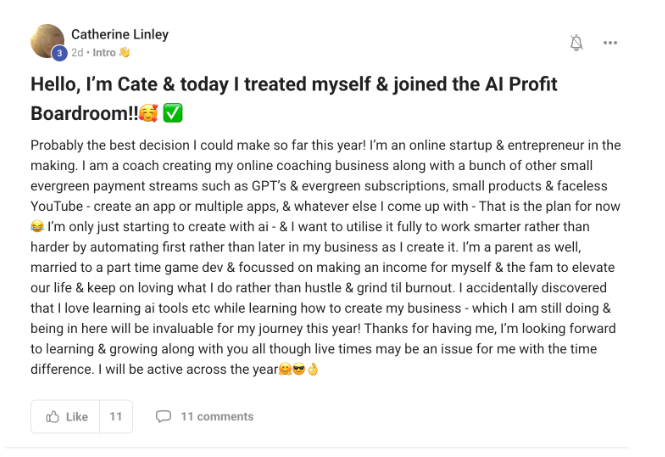
Task: Click the sunglasses emoji near the post end
Action: pyautogui.click(x=298, y=371)
